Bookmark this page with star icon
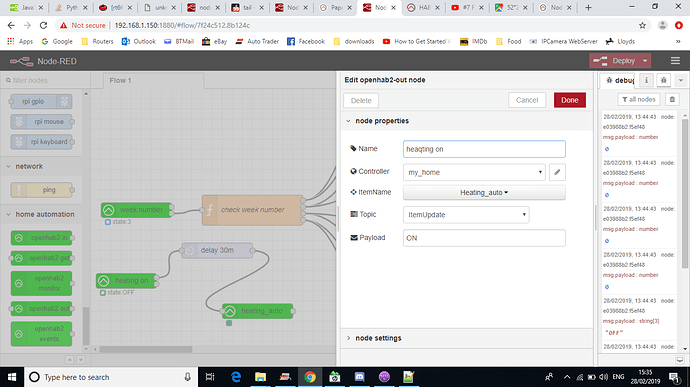 [642, 26]
